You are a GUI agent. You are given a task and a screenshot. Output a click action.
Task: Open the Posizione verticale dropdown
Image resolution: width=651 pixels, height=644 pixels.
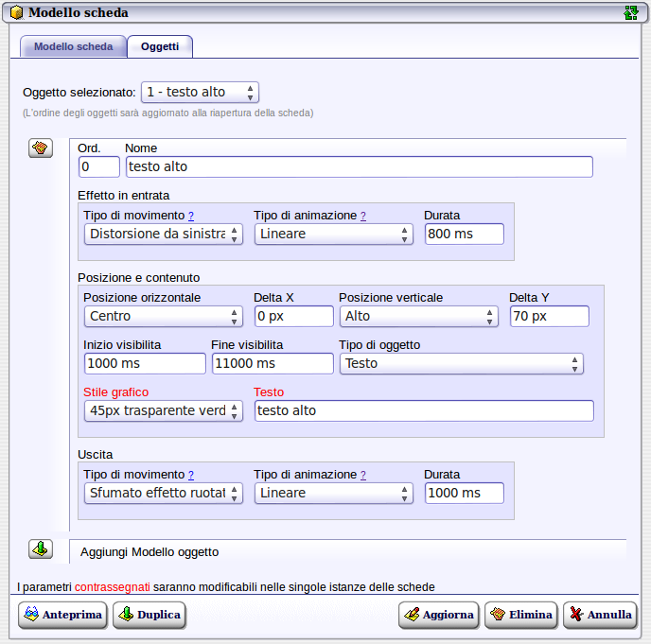(x=418, y=316)
